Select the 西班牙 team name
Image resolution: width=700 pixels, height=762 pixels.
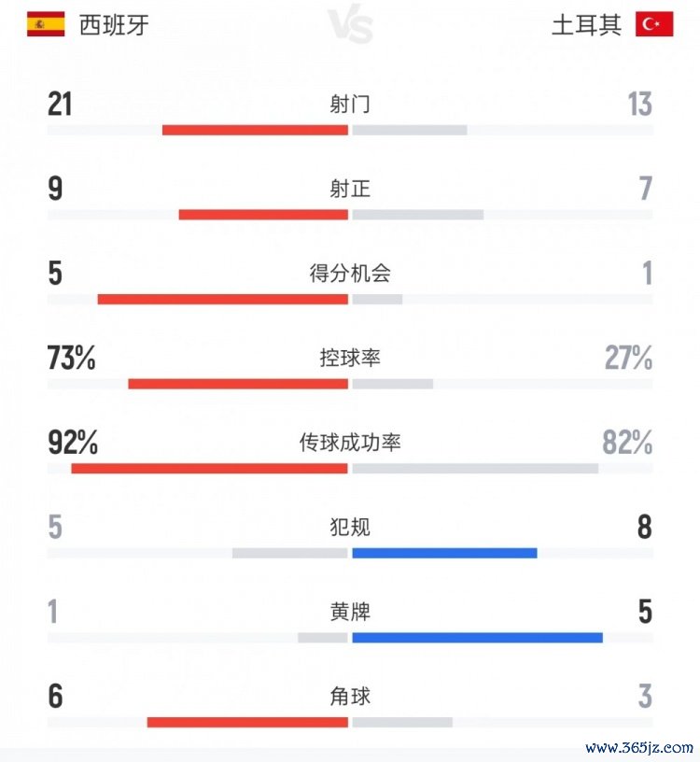tap(114, 25)
